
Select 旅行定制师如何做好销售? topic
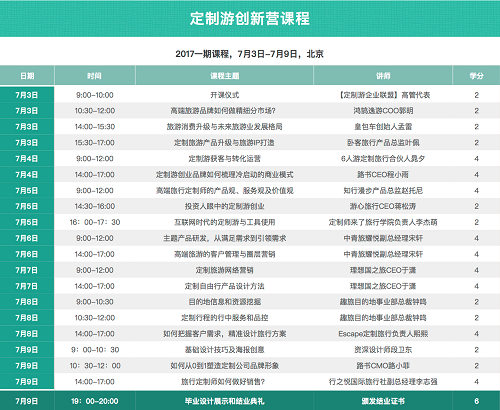coord(223,382)
